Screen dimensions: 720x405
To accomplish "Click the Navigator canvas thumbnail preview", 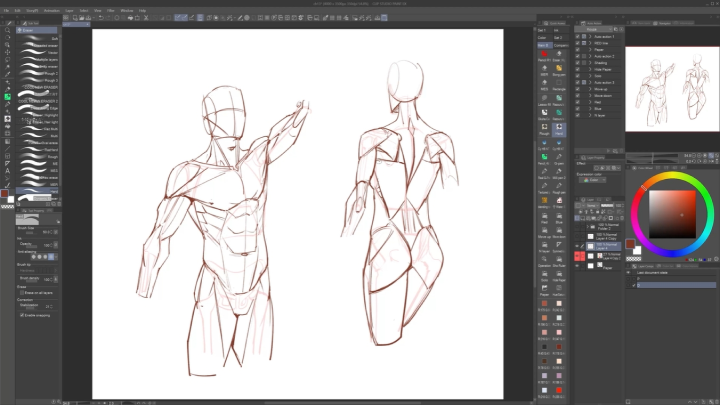I will (672, 89).
